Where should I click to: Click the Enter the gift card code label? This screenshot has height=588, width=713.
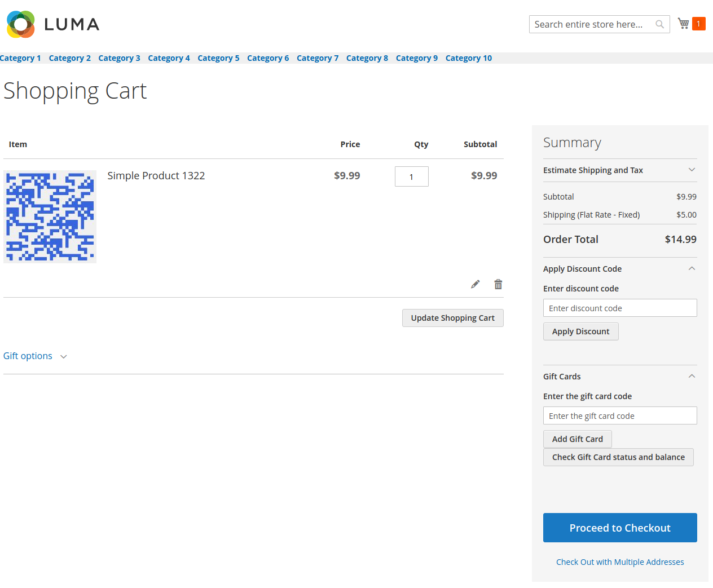click(587, 396)
